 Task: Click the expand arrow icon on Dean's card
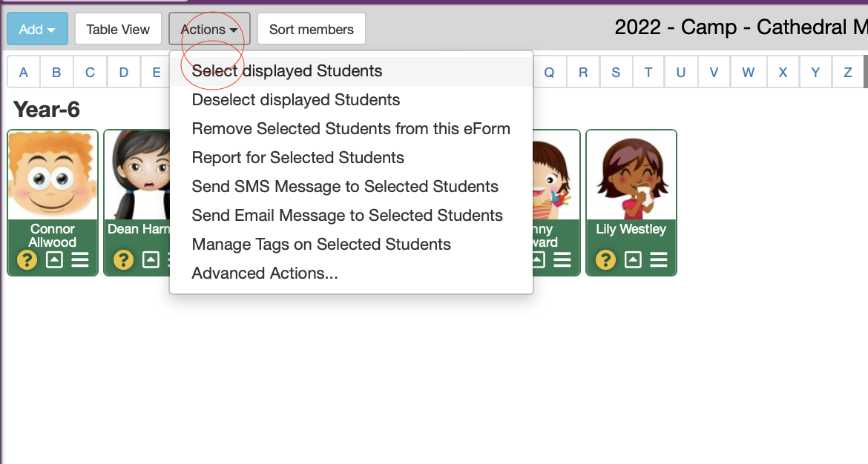[x=151, y=260]
